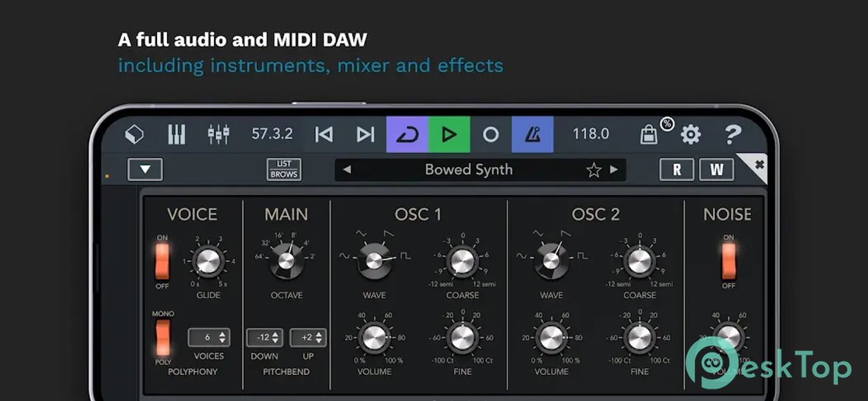Screen dimensions: 868x401
Task: Click the OSC 2 VOLUME knob
Action: [551, 338]
